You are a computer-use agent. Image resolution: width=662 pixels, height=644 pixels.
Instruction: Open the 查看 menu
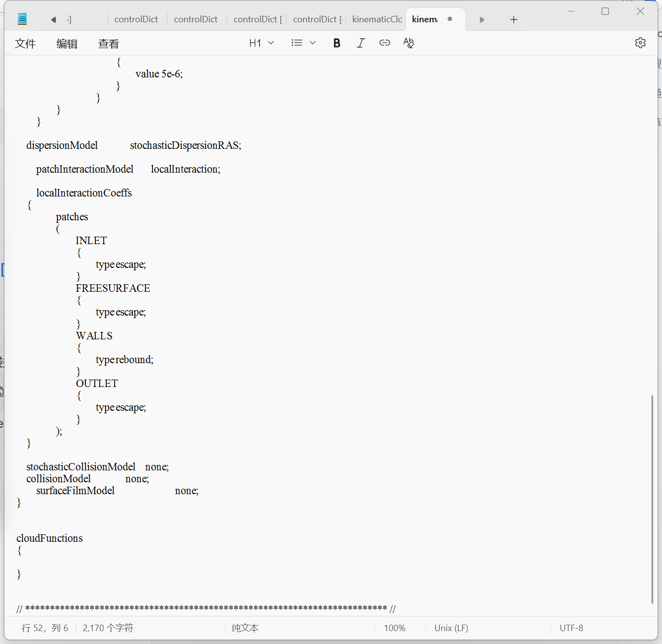point(109,44)
